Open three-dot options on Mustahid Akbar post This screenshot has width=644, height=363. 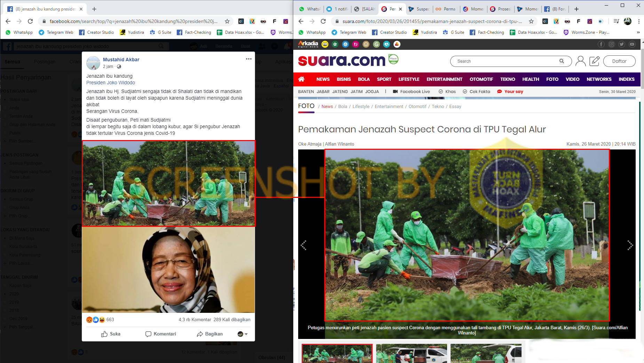coord(248,59)
